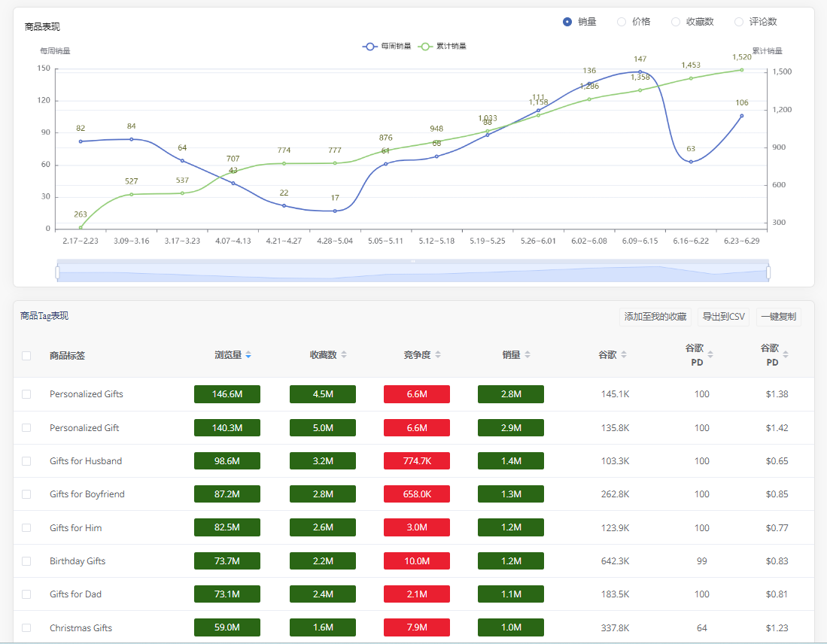Click left handle of chart range slider
Viewport: 827px width, 644px height.
click(57, 272)
